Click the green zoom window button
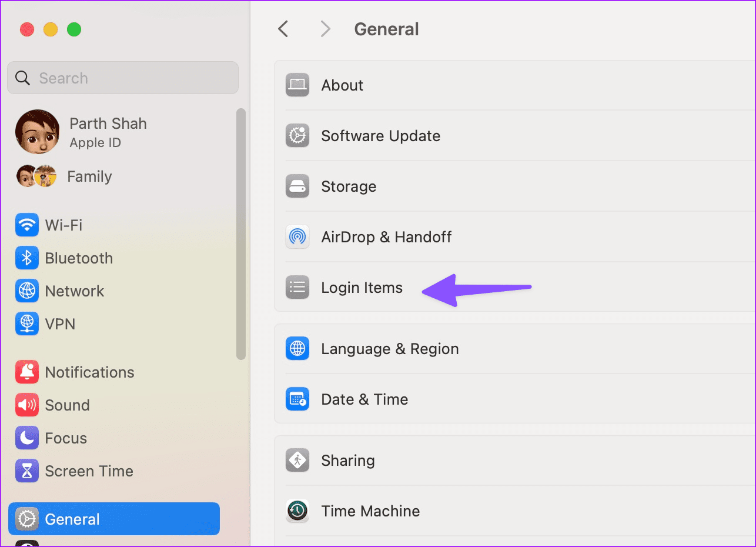This screenshot has height=547, width=756. pyautogui.click(x=74, y=29)
